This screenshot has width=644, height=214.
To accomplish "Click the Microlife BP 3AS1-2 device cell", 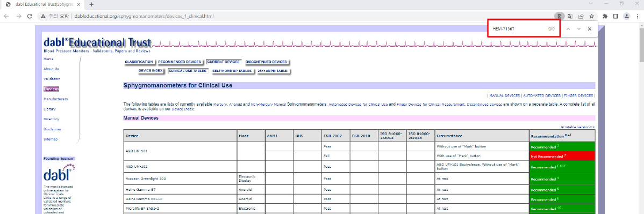I will pos(180,208).
